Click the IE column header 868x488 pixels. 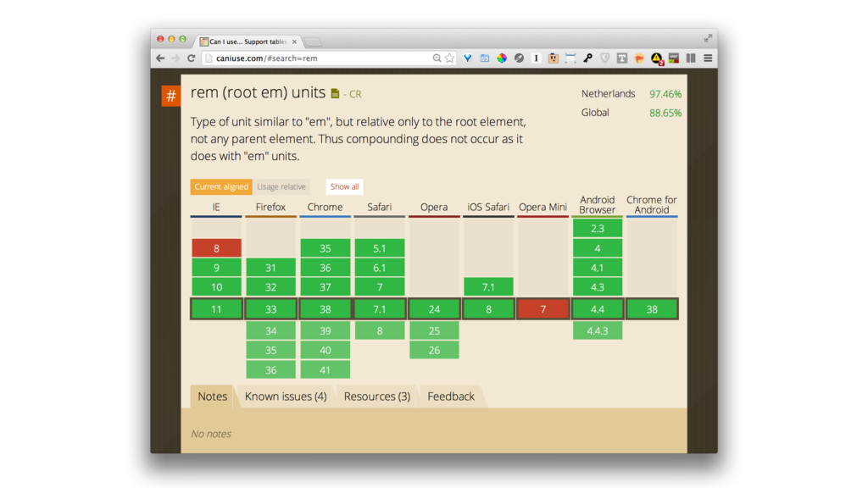[x=216, y=207]
